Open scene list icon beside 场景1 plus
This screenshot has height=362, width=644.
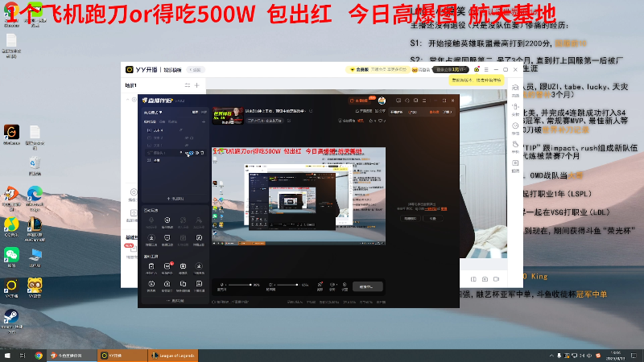(x=188, y=85)
